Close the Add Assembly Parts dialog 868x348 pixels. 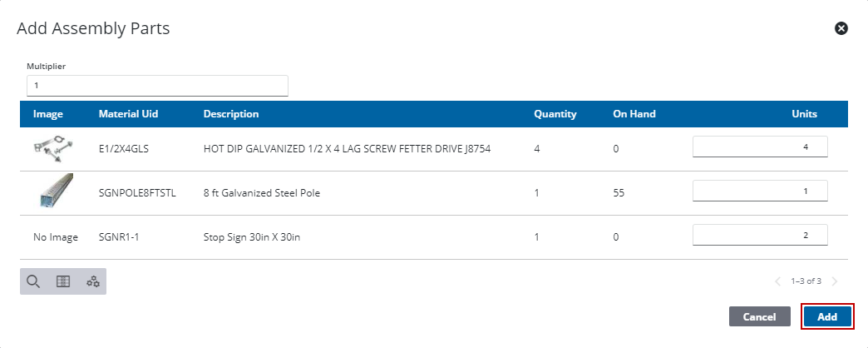coord(841,28)
